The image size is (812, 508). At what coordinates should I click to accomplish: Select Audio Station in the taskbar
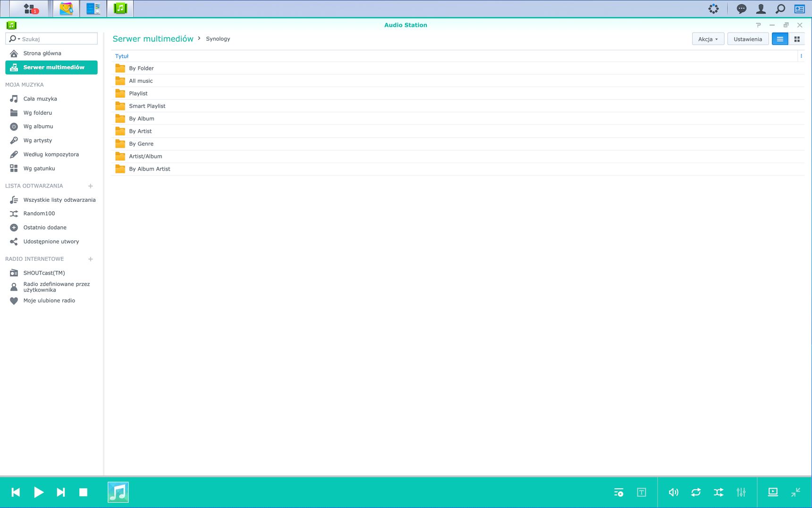[x=120, y=9]
